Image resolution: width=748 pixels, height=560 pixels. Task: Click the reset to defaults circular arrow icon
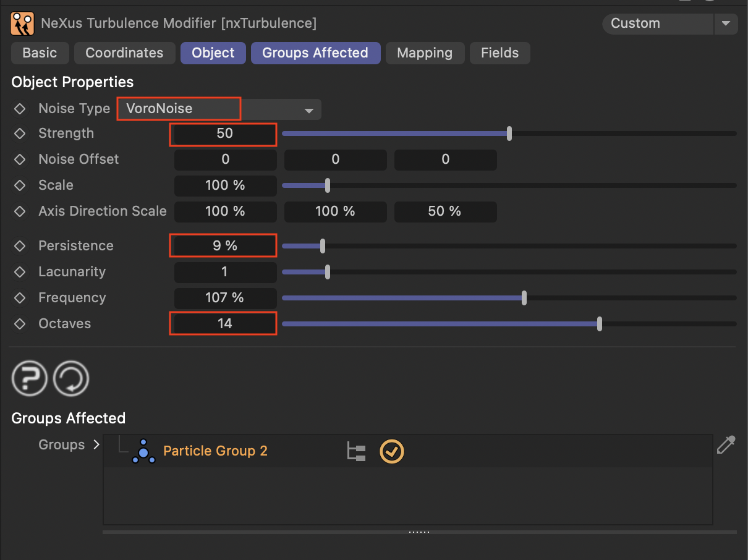coord(71,378)
